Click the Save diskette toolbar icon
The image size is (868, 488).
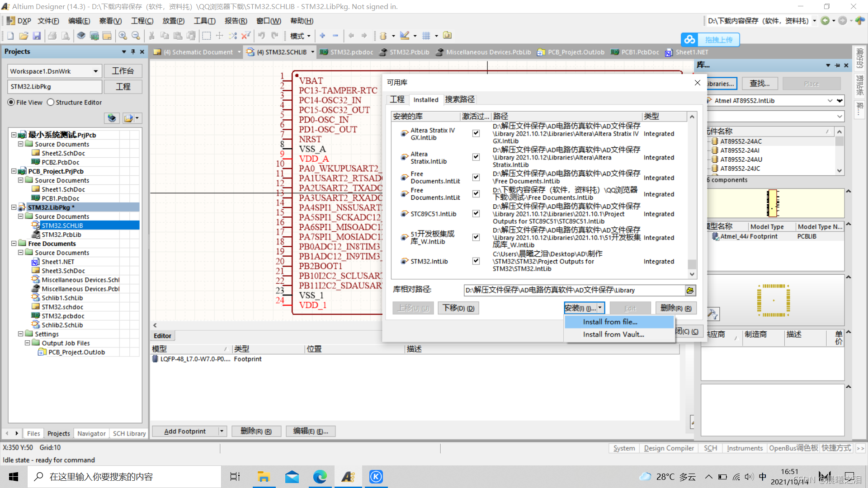tap(37, 36)
